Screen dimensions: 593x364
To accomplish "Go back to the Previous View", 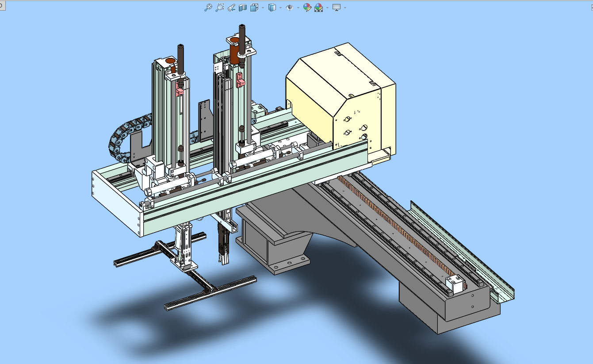I will point(231,8).
